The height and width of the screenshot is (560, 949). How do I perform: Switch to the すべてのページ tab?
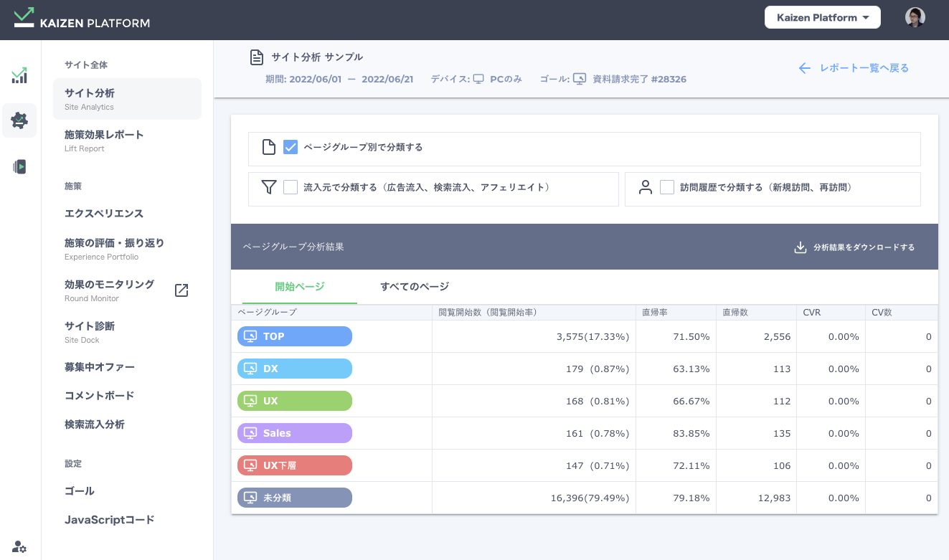(x=416, y=285)
